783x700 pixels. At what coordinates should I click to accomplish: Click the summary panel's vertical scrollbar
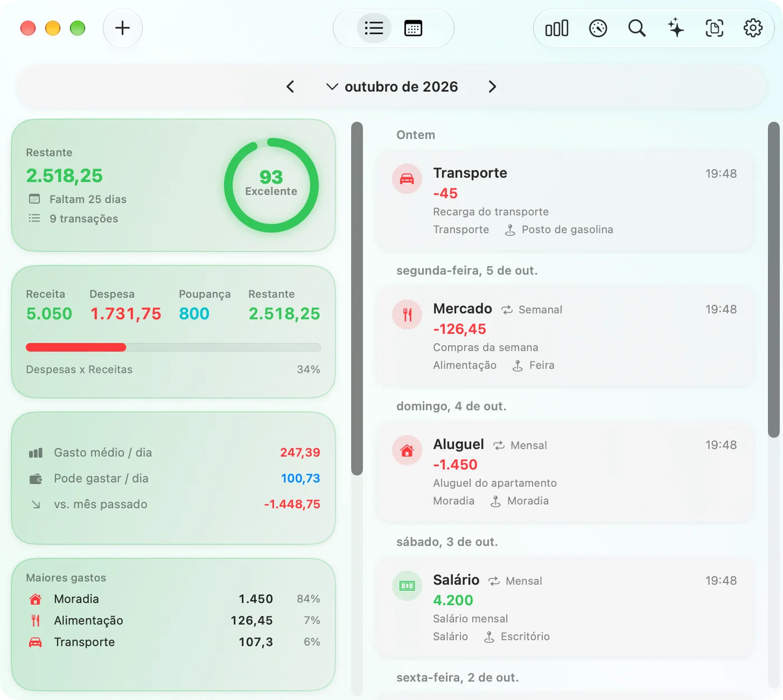[357, 299]
